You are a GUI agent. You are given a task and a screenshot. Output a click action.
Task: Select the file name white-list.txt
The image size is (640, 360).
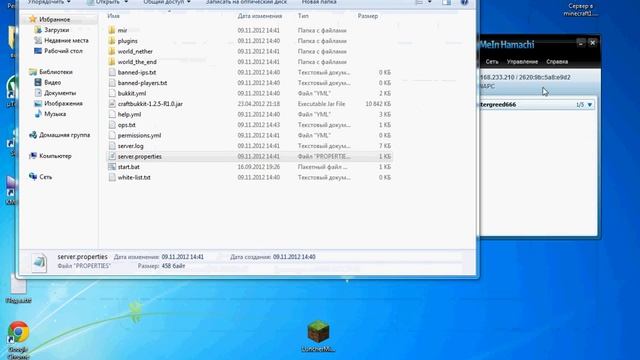[134, 178]
